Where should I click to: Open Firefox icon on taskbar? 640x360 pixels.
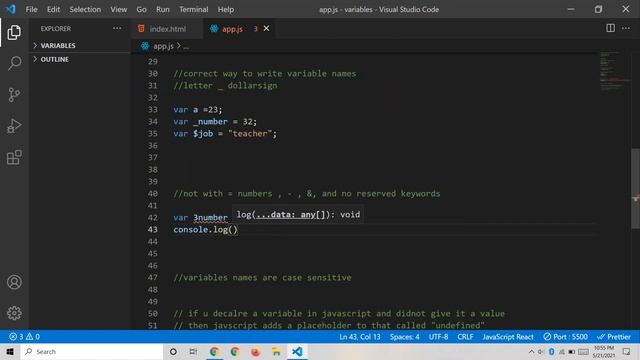[256, 351]
